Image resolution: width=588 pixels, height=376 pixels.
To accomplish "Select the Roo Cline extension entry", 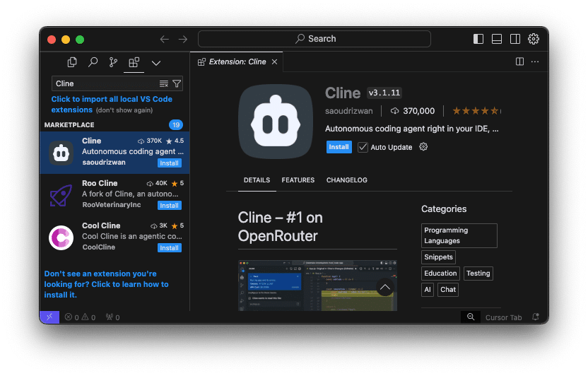I will click(114, 194).
